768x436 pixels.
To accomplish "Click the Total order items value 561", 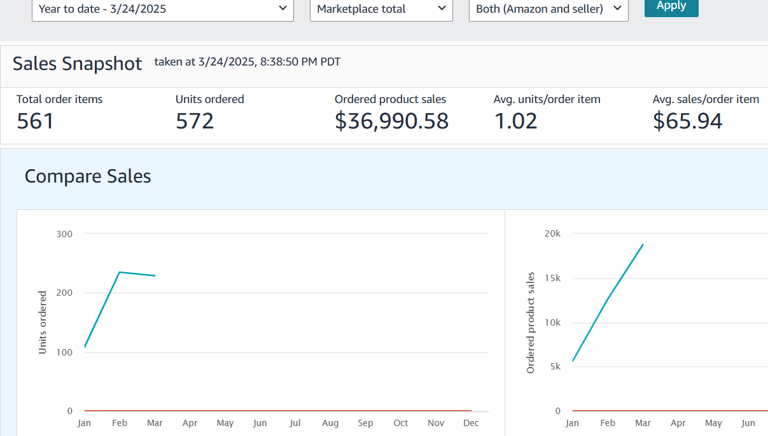I will click(36, 121).
